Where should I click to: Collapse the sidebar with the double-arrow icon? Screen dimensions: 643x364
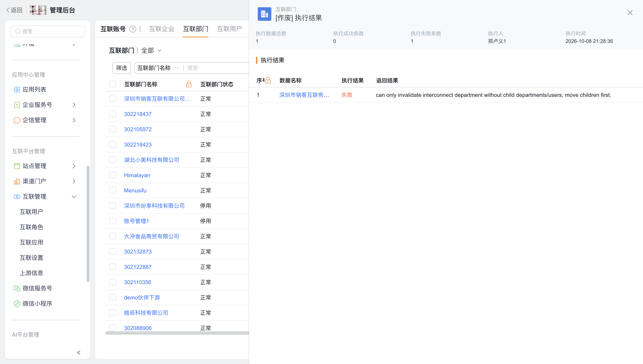click(x=79, y=352)
